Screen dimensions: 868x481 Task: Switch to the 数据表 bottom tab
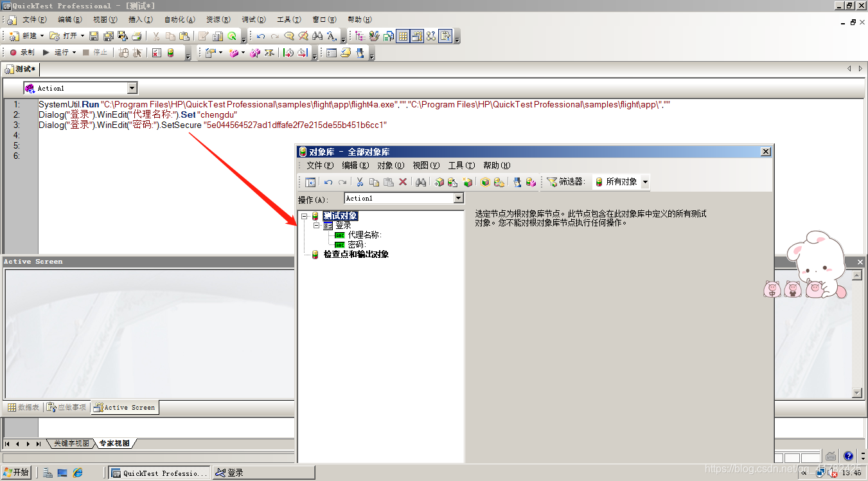point(24,407)
